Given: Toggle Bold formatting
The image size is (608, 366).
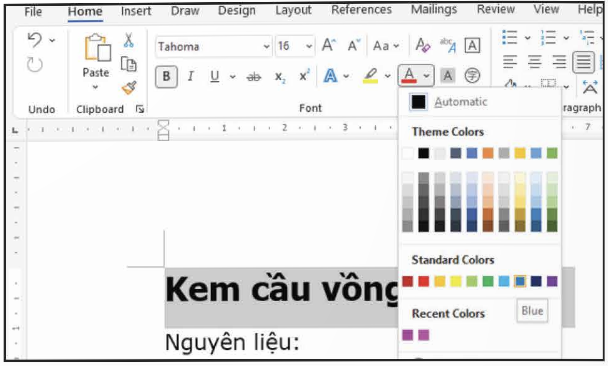Looking at the screenshot, I should [x=166, y=76].
